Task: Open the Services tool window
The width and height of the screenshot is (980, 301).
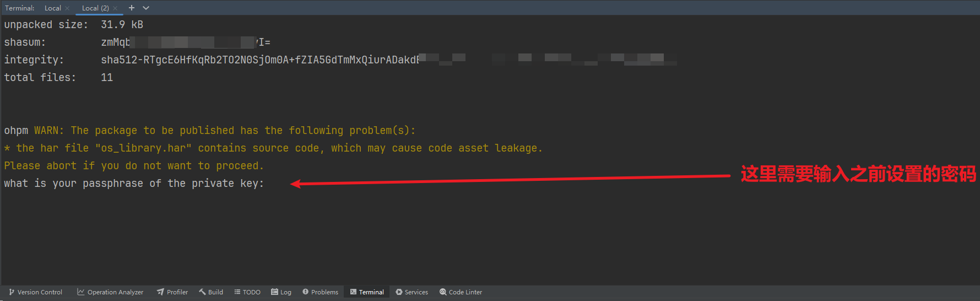Action: point(412,292)
